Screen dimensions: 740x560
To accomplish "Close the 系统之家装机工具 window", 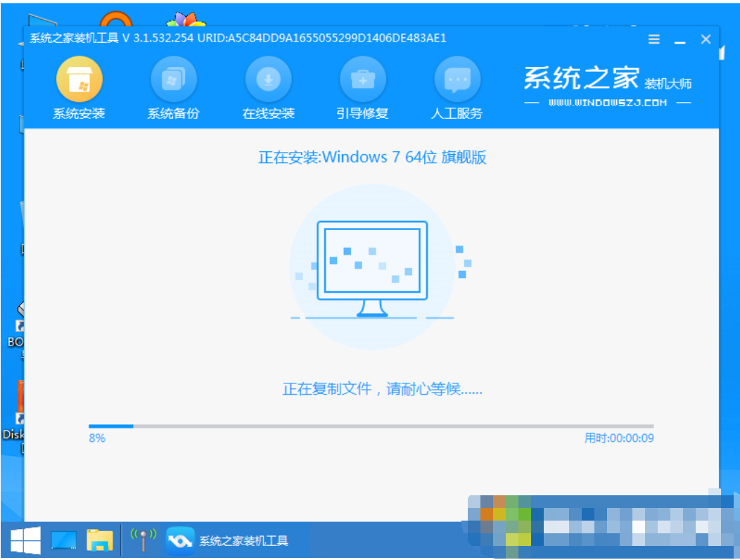I will coord(706,39).
